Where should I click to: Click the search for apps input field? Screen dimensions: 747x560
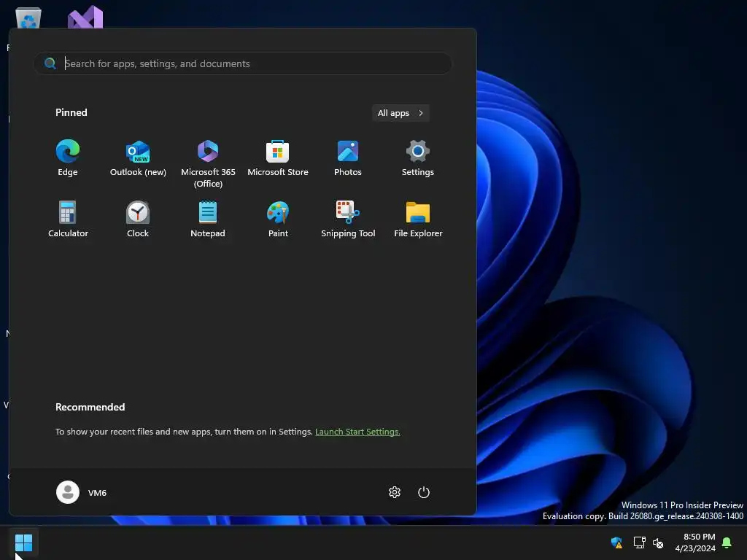pos(242,63)
